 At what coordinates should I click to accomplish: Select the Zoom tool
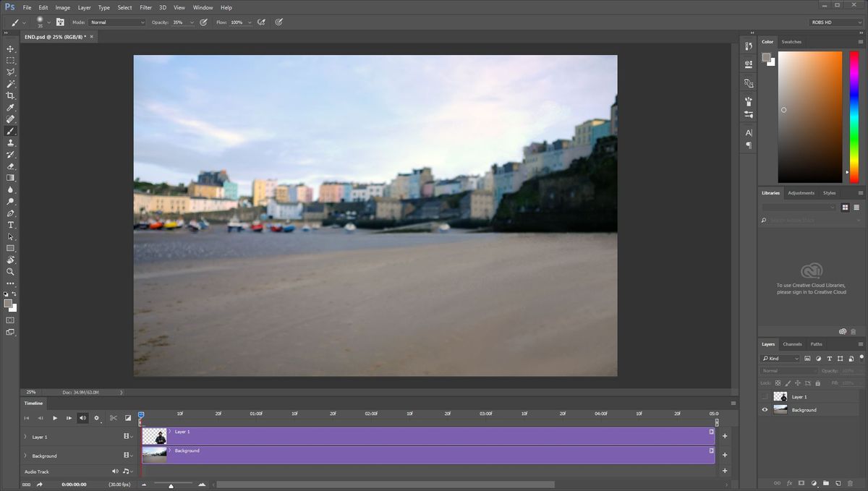pos(10,272)
